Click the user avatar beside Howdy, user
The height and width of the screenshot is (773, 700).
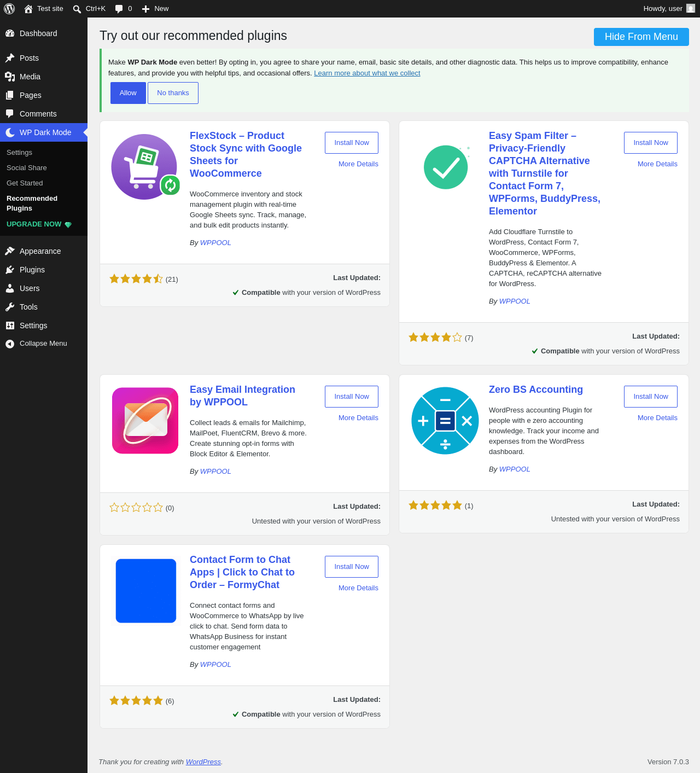click(x=691, y=8)
